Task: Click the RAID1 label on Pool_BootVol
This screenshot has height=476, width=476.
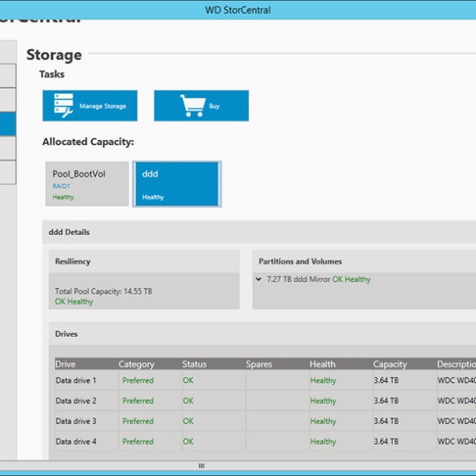Action: (x=61, y=186)
